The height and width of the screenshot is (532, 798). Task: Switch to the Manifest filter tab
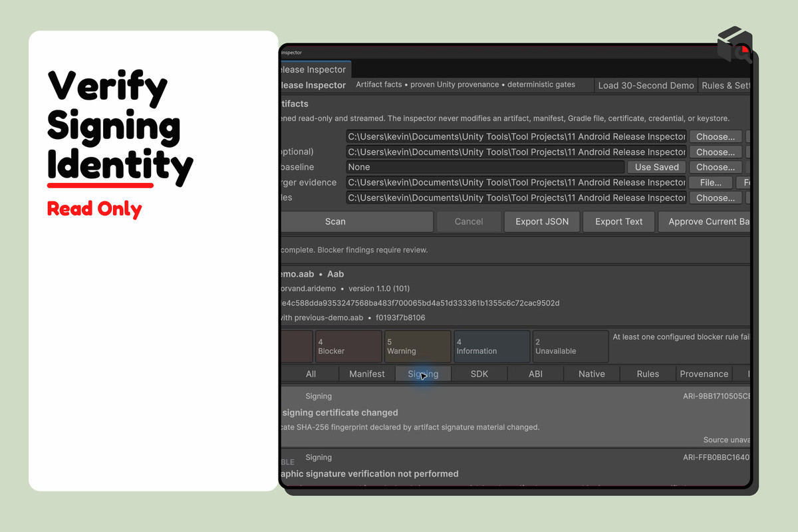[x=367, y=374]
